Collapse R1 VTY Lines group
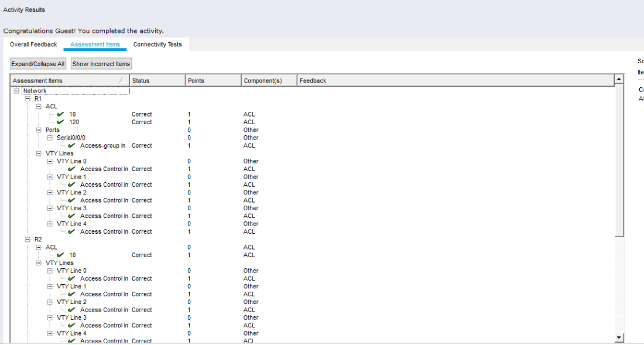Screen dimensions: 644x345 pyautogui.click(x=39, y=153)
